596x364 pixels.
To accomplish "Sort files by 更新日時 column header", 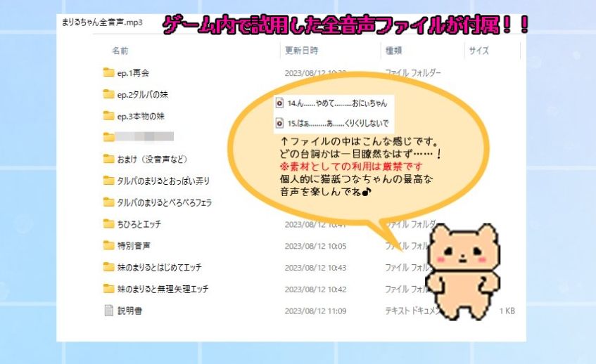I will (x=301, y=51).
